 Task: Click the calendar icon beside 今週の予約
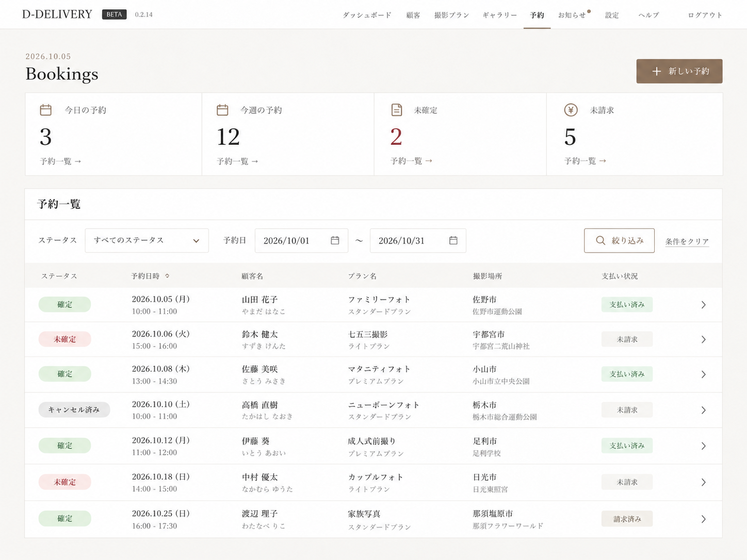point(222,110)
